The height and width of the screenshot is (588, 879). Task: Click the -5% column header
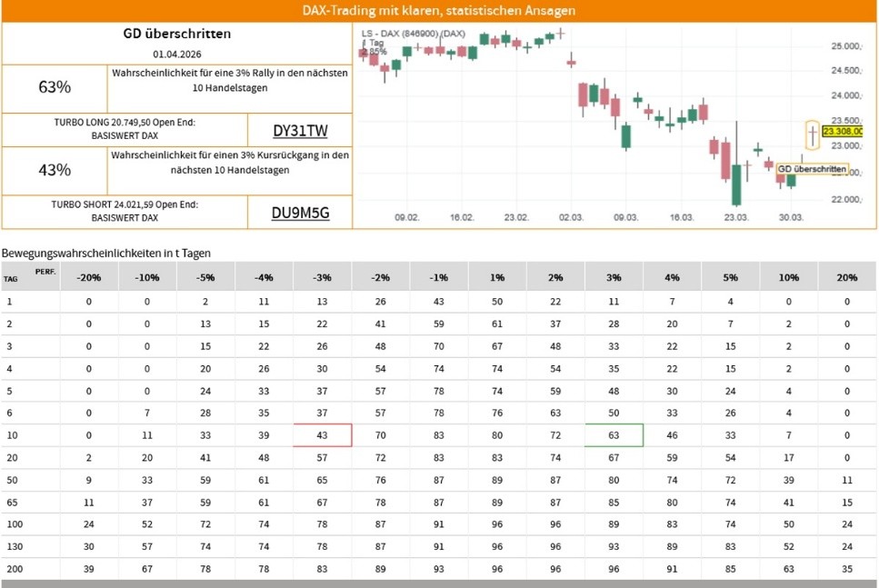(205, 276)
